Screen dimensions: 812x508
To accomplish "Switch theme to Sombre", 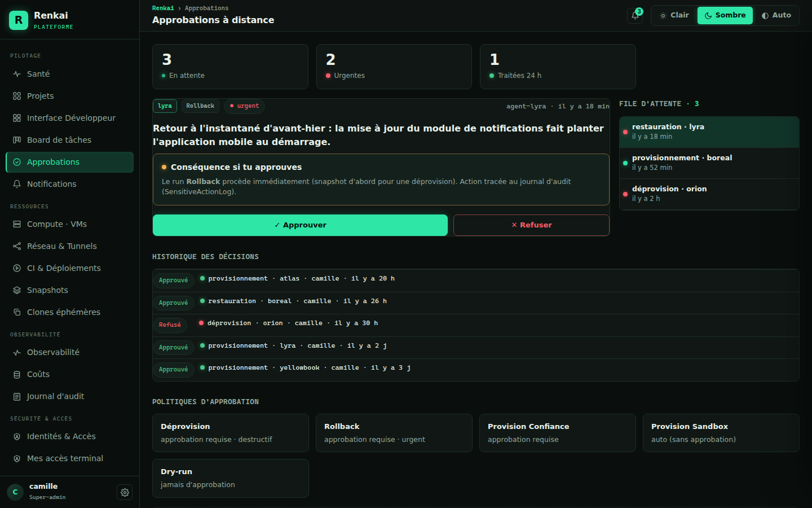I will [725, 15].
